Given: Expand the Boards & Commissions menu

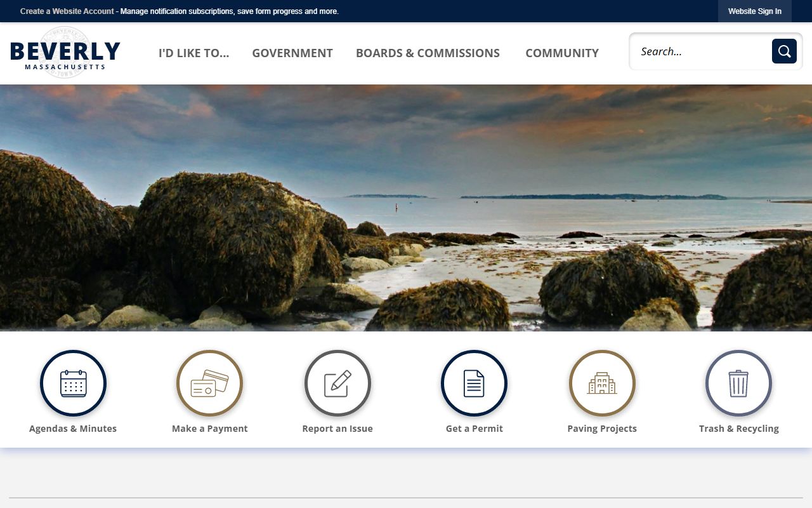Looking at the screenshot, I should click(x=428, y=53).
